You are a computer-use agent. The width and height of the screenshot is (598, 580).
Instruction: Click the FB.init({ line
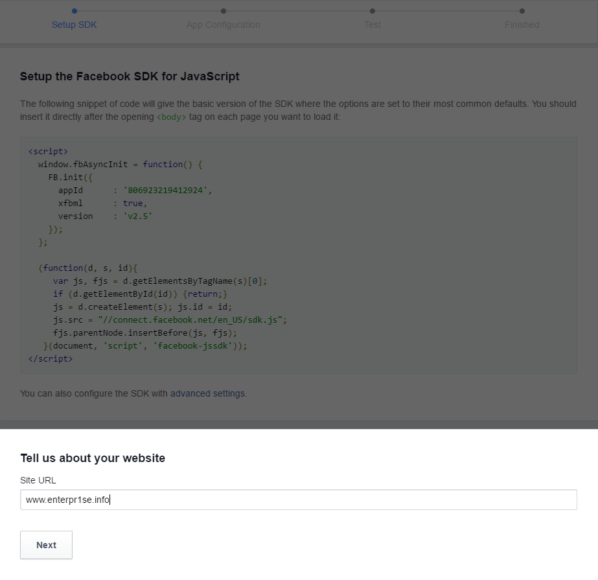point(70,177)
